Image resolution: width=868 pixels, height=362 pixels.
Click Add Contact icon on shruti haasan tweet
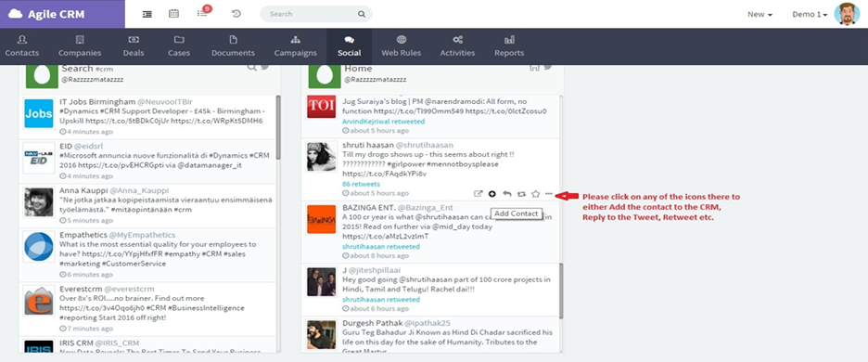click(492, 193)
